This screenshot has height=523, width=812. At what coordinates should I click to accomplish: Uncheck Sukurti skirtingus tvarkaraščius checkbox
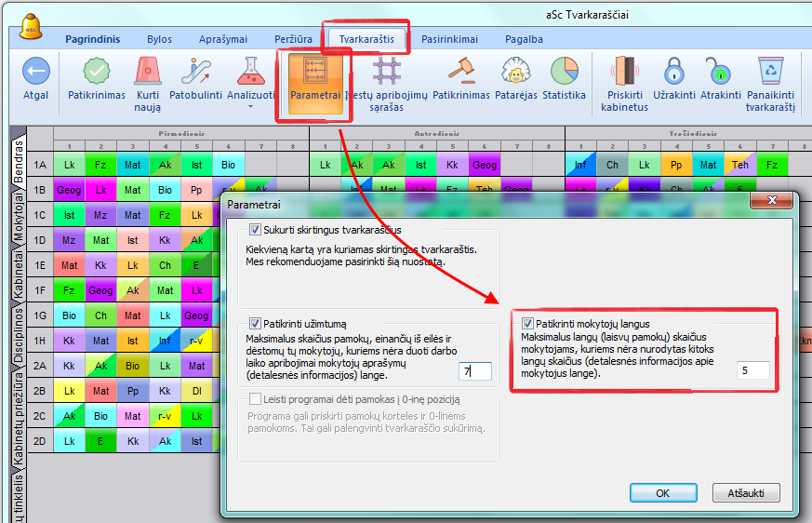(256, 230)
